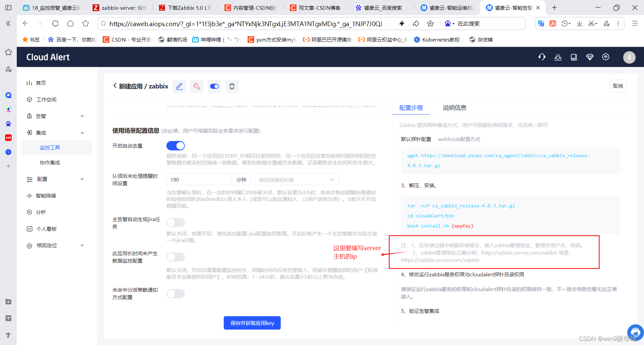Click the red wrench icon beside zabbix
The width and height of the screenshot is (644, 345).
197,86
